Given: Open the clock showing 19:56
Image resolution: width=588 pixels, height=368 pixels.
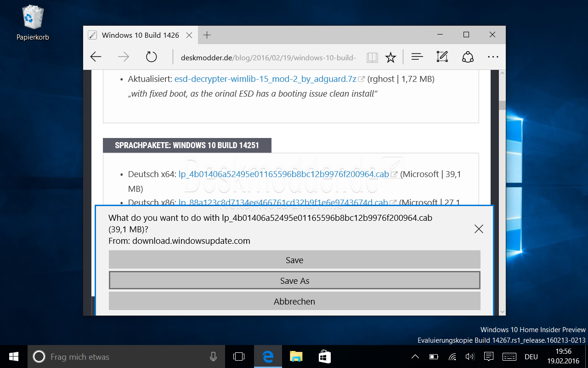Looking at the screenshot, I should point(563,356).
